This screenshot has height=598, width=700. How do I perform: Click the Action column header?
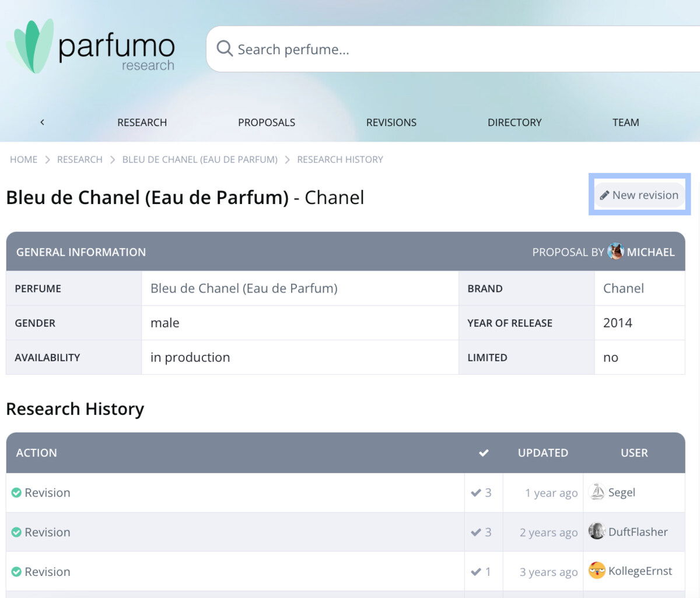pyautogui.click(x=37, y=453)
